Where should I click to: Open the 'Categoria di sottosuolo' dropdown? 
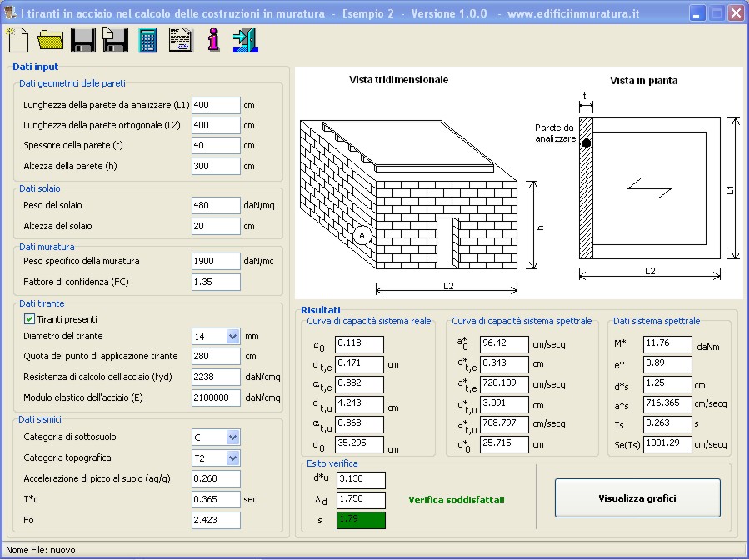pyautogui.click(x=232, y=437)
